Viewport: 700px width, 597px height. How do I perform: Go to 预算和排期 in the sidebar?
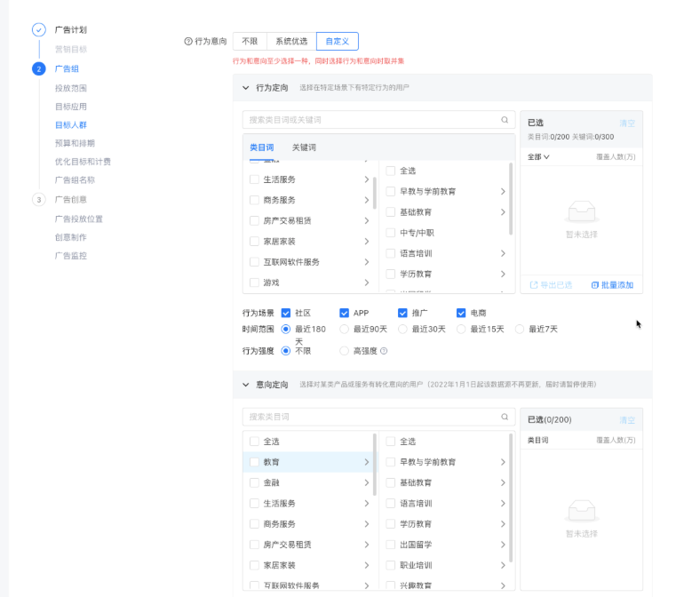click(75, 143)
